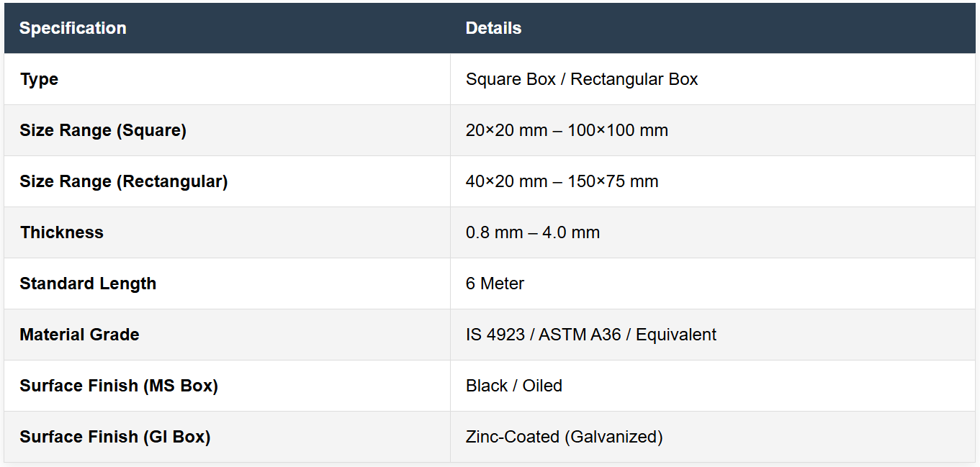Viewport: 980px width, 467px height.
Task: Select the Type row label
Action: click(39, 79)
